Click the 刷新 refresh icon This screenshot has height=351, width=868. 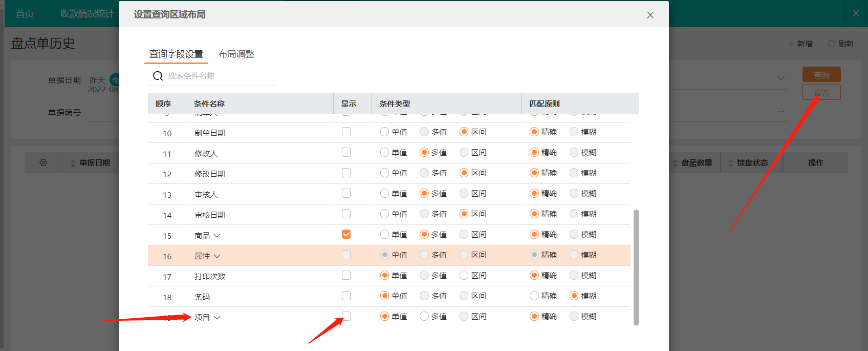coord(832,44)
